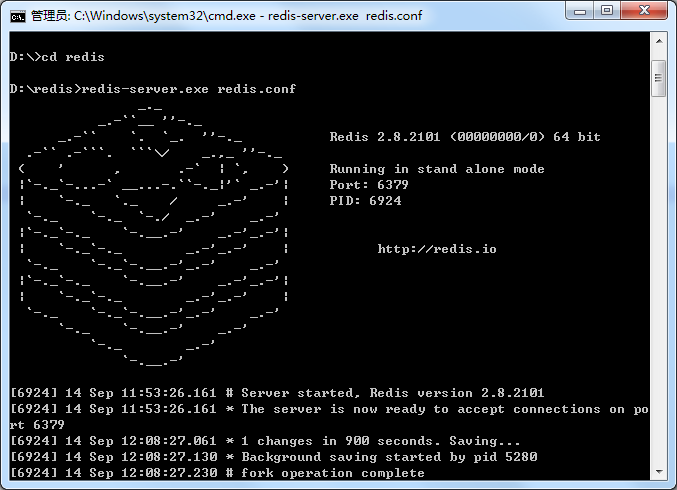Click the 'ready to accept connections' log line
The width and height of the screenshot is (677, 490).
point(329,409)
